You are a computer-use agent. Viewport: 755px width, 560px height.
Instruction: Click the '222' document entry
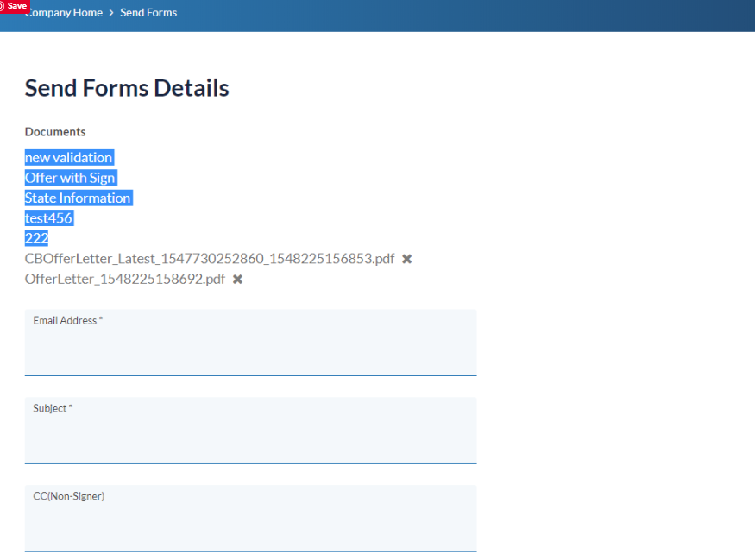click(x=37, y=239)
